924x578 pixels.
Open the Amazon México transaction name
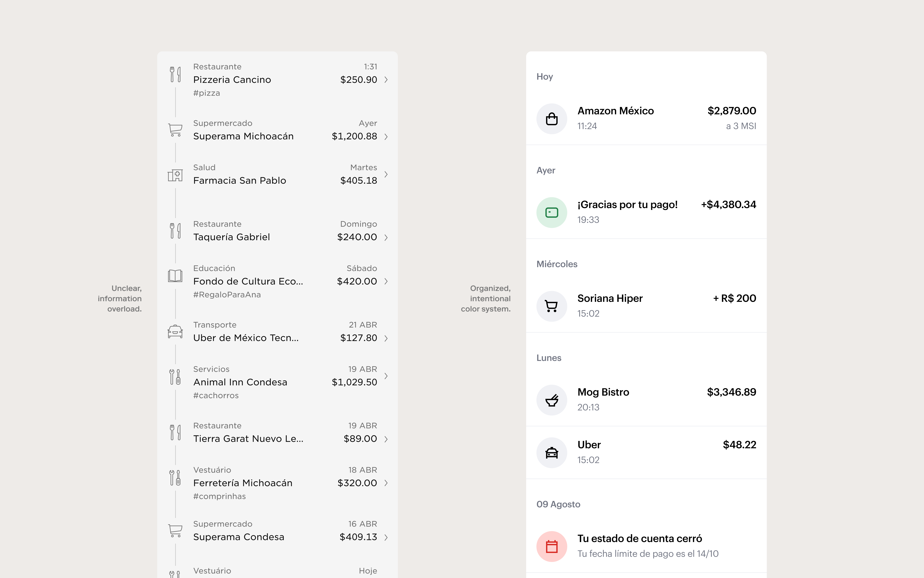pyautogui.click(x=616, y=111)
